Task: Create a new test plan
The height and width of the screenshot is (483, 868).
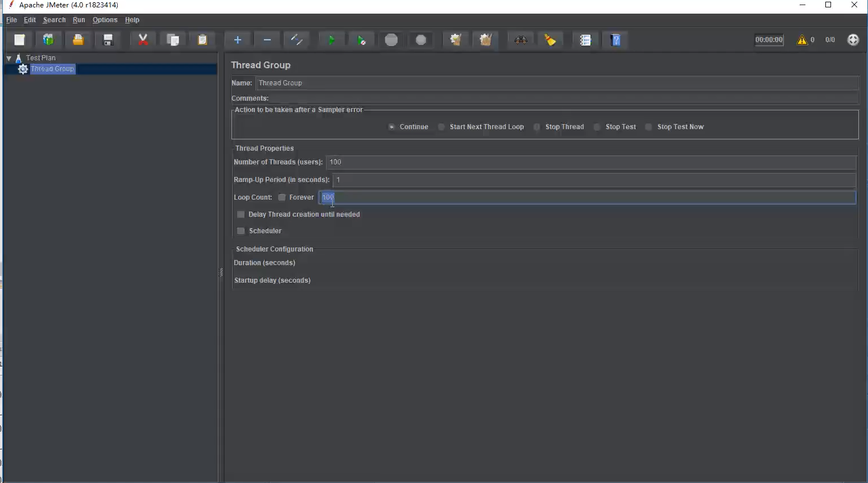Action: (x=19, y=40)
